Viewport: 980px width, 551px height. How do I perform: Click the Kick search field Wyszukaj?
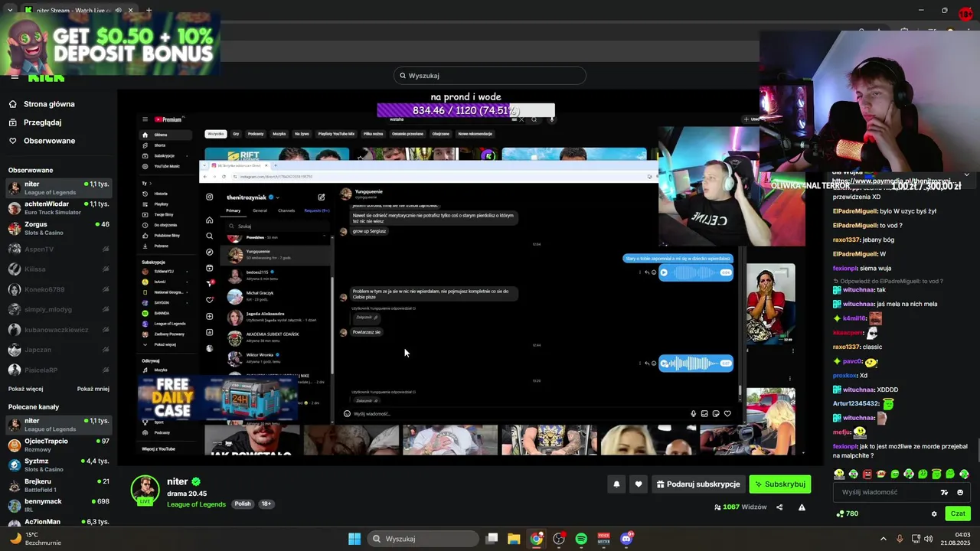(x=490, y=76)
